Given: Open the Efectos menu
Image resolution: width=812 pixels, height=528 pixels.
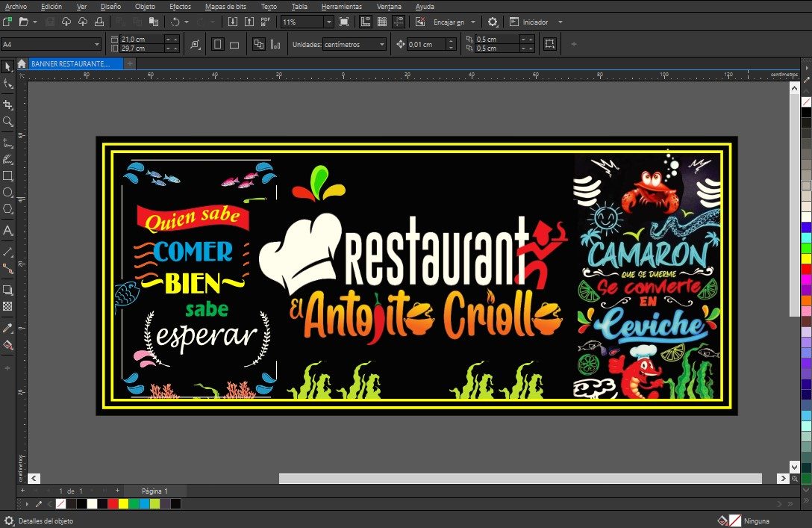Looking at the screenshot, I should coord(180,7).
